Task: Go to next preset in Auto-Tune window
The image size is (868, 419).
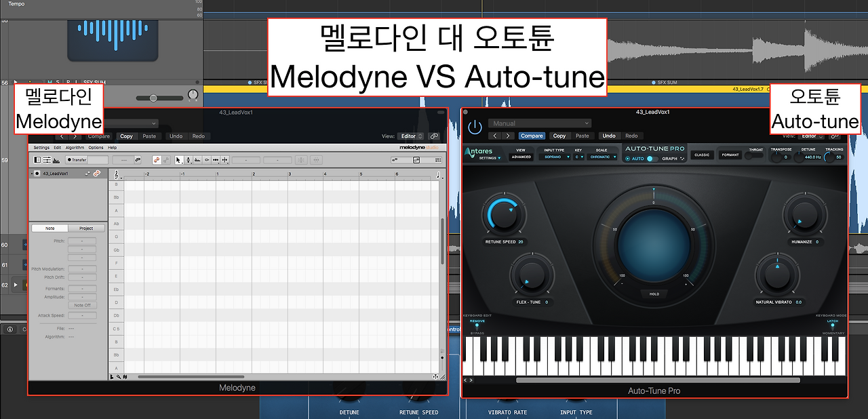Action: point(509,136)
